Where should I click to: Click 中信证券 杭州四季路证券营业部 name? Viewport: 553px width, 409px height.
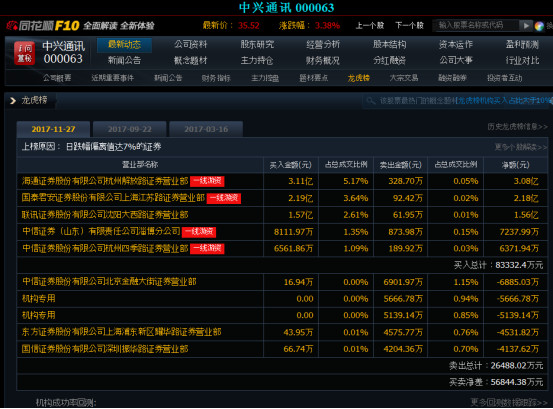[x=105, y=248]
